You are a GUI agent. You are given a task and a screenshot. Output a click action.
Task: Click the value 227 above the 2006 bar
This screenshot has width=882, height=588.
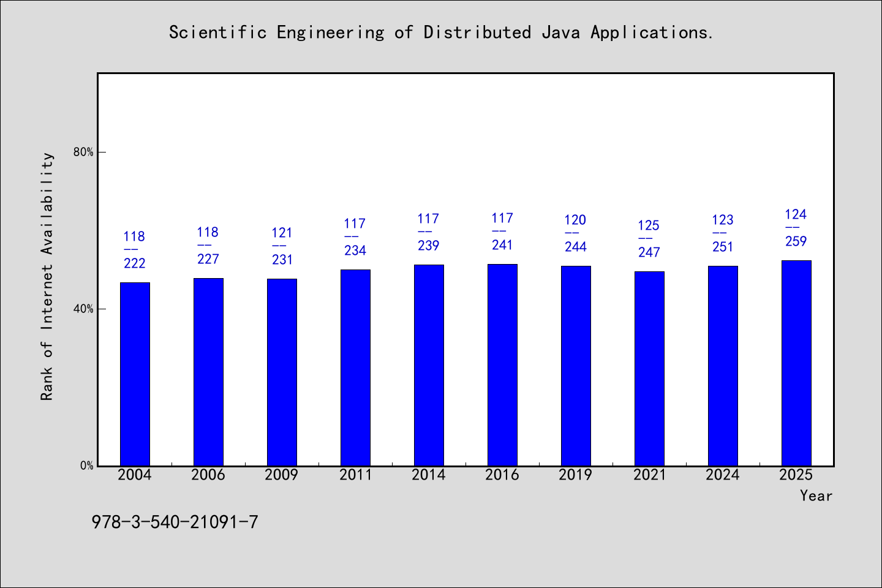point(208,259)
